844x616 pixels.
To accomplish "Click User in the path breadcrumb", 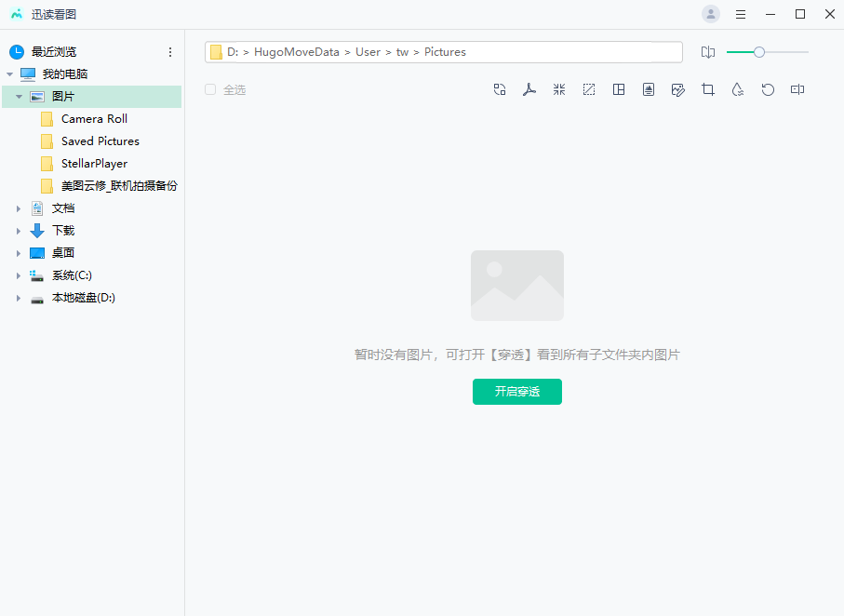I will click(x=368, y=52).
